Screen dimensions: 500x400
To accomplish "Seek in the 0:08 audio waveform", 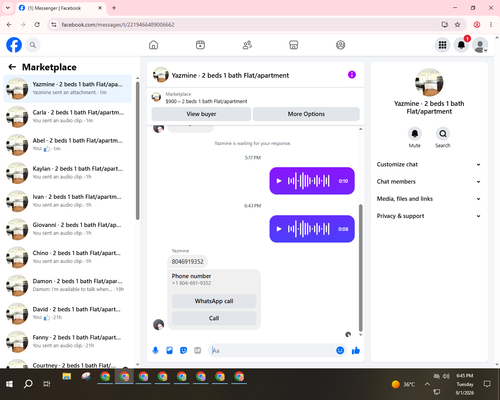I will click(x=309, y=229).
